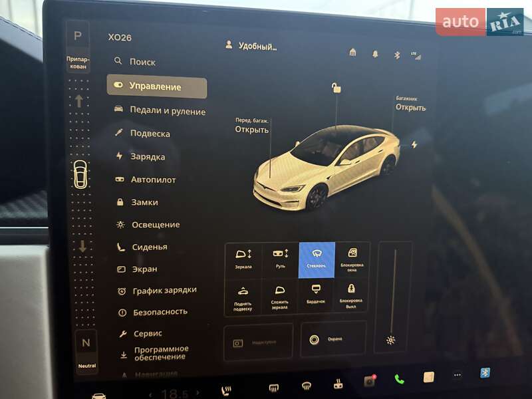Tap the vehicle lock icon above the car
This screenshot has width=532, height=399.
(338, 88)
